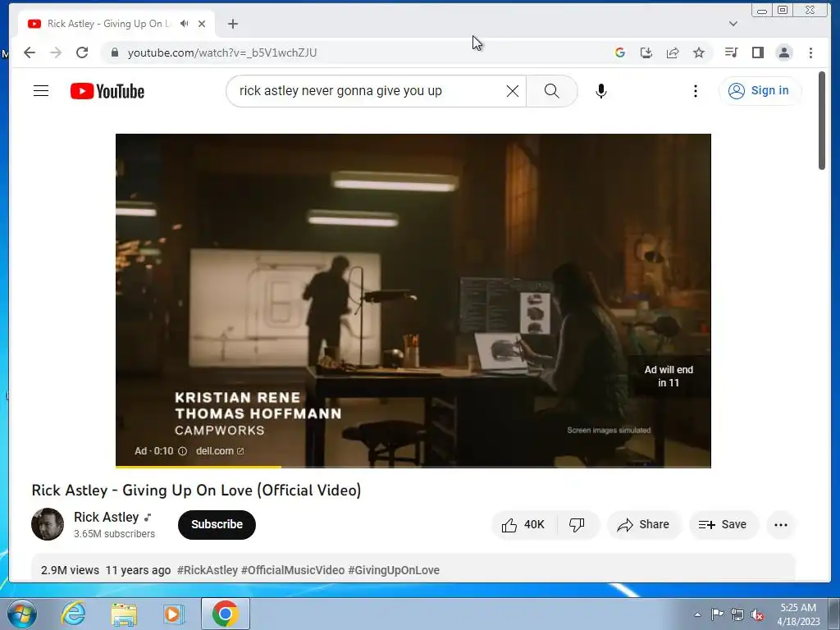This screenshot has height=630, width=840.
Task: Visit dell.com advertiser link
Action: 220,451
